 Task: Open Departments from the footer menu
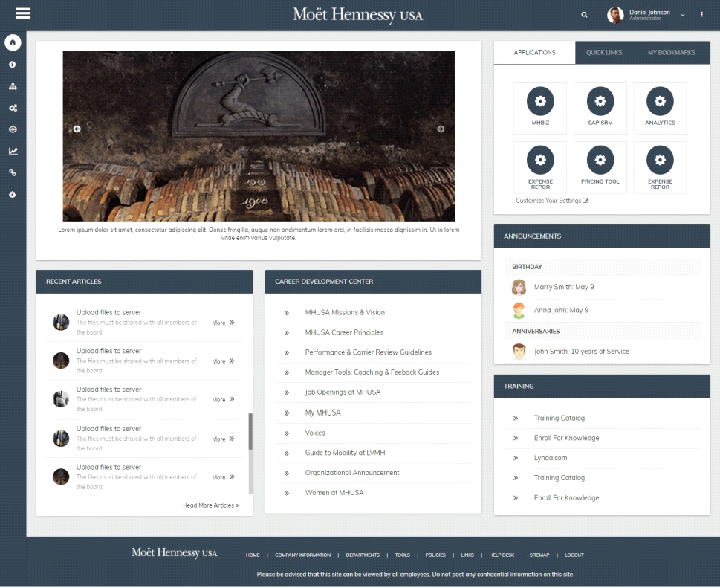click(x=363, y=555)
